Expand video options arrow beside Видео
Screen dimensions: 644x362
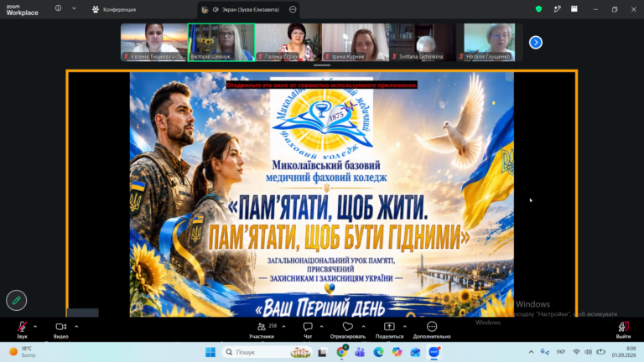click(76, 327)
